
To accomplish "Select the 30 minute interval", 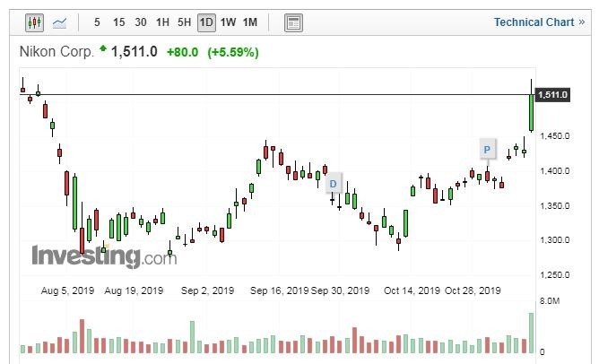I will 140,22.
